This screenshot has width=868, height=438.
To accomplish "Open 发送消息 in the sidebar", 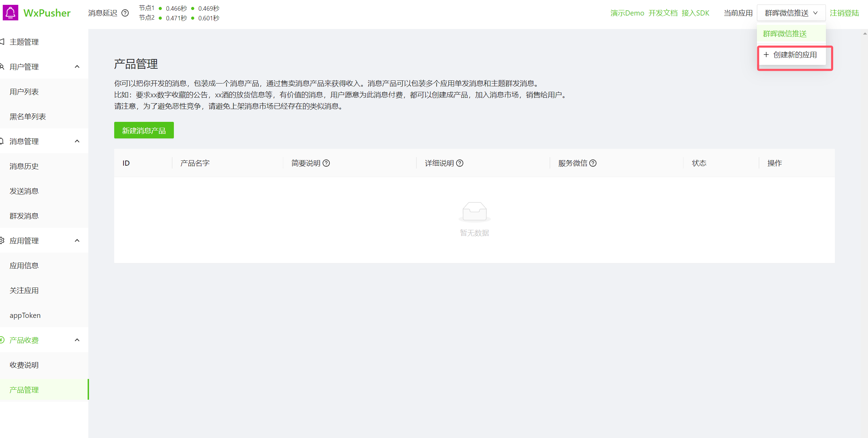I will coord(44,191).
